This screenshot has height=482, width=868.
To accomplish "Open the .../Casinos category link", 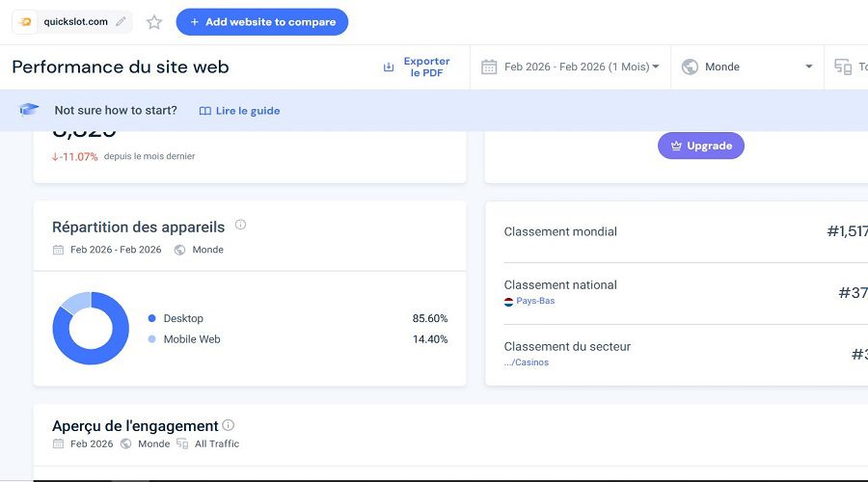I will point(526,362).
